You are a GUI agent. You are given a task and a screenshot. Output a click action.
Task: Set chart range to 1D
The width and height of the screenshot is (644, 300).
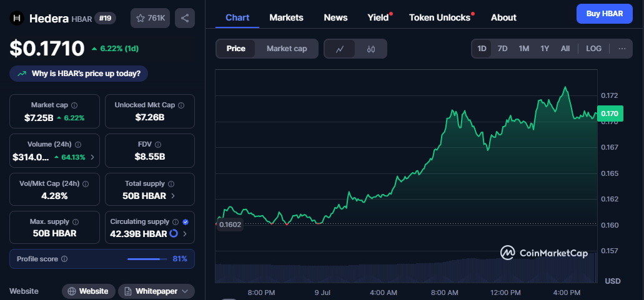pyautogui.click(x=482, y=49)
